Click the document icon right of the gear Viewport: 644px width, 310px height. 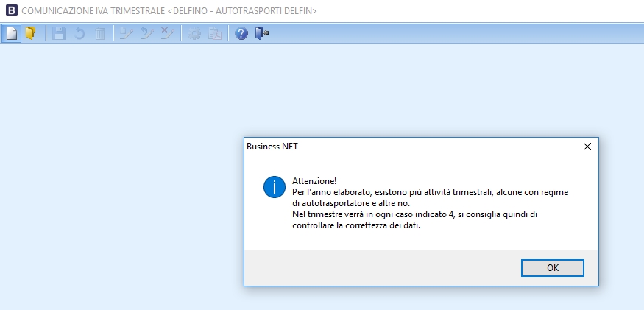tap(215, 34)
